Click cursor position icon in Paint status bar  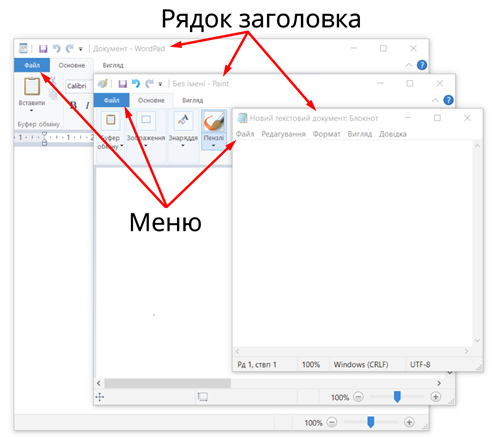click(100, 397)
